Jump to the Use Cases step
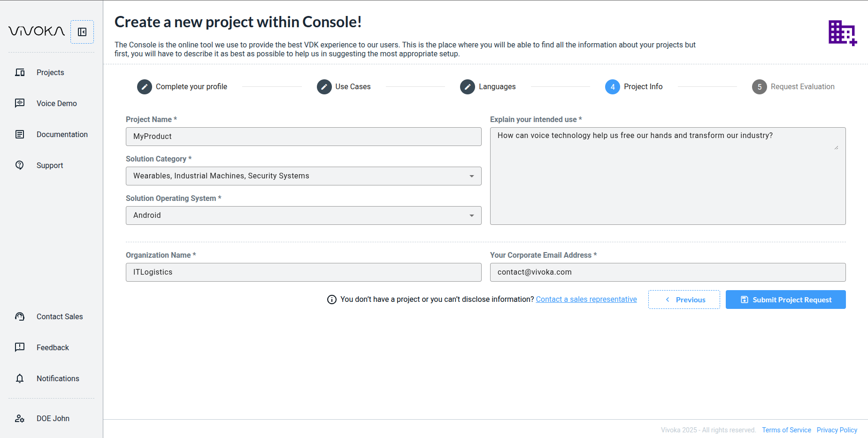868x438 pixels. (324, 87)
